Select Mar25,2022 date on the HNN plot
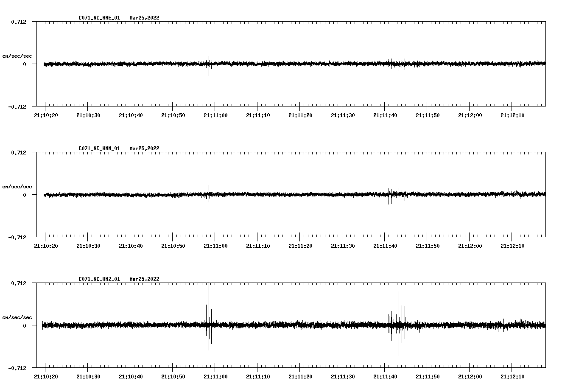Screen dimensions: 576x392 [x=144, y=148]
